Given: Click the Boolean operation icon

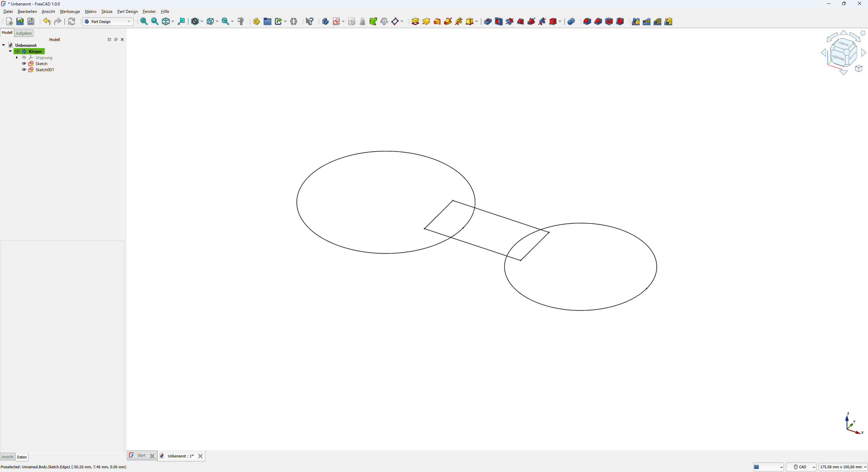Looking at the screenshot, I should [571, 22].
